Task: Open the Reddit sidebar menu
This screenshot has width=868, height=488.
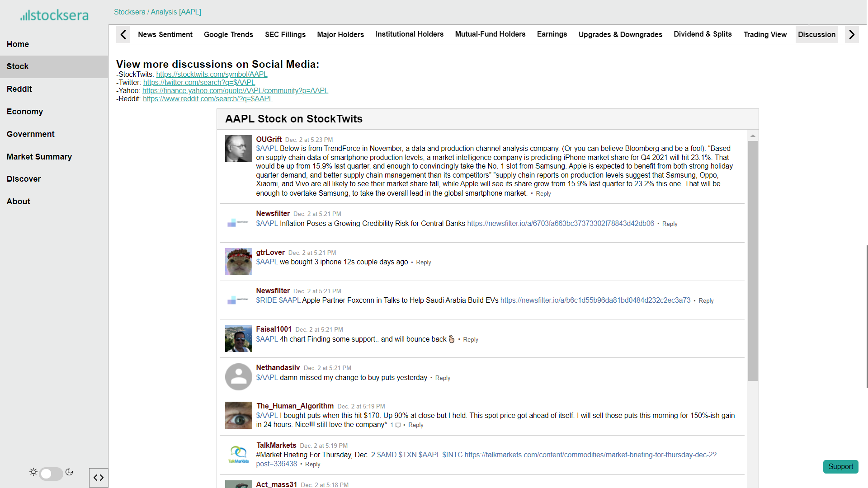Action: 19,89
